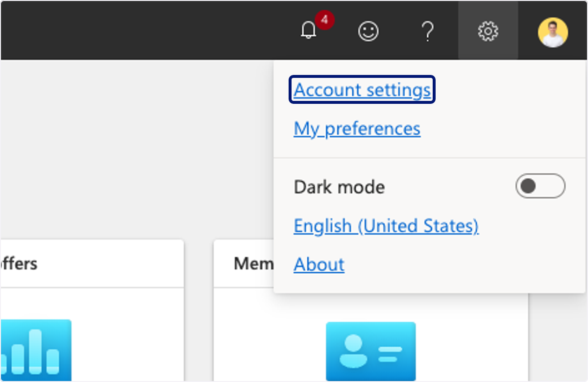The image size is (588, 382).
Task: Select the 'Dark mode' label text
Action: click(339, 187)
